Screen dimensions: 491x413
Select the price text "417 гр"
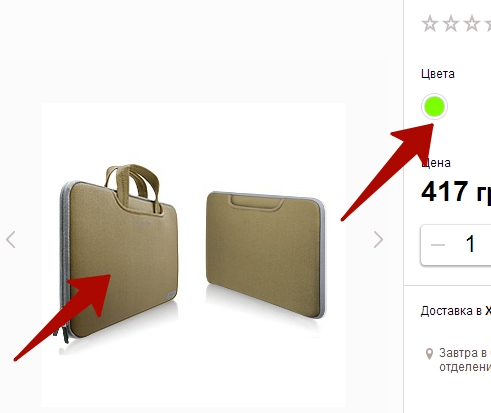(x=456, y=192)
